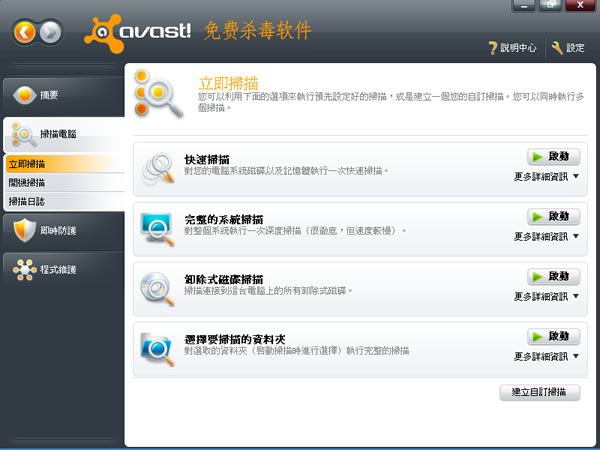The width and height of the screenshot is (600, 450).
Task: Expand more details (更多詳細資訊) for full system scan
Action: pyautogui.click(x=546, y=237)
